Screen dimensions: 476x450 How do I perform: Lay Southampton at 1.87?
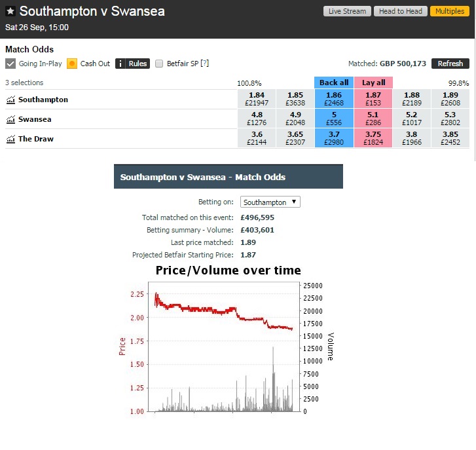(373, 99)
